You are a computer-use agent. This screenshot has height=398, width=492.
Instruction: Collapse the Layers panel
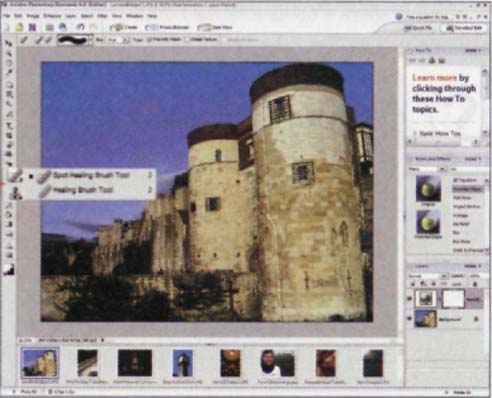click(411, 266)
